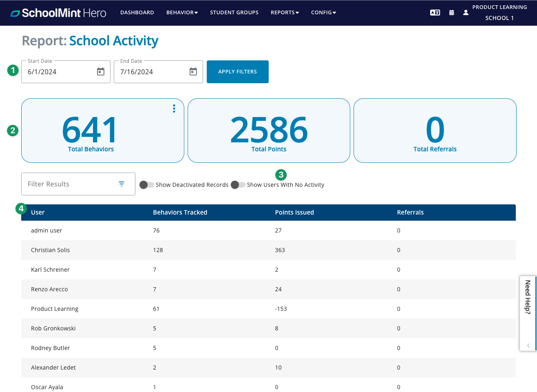Sort by Points Issued column header
The image size is (537, 392).
pyautogui.click(x=294, y=213)
